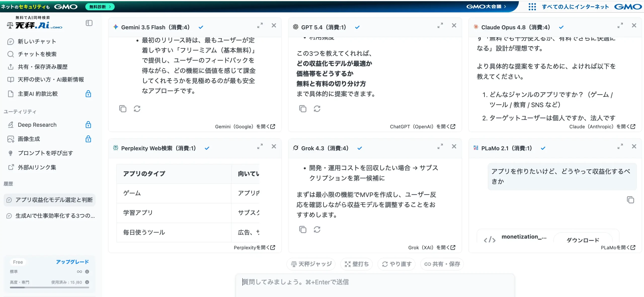The image size is (644, 297).
Task: Open GMO大会議 banner link
Action: [x=486, y=7]
